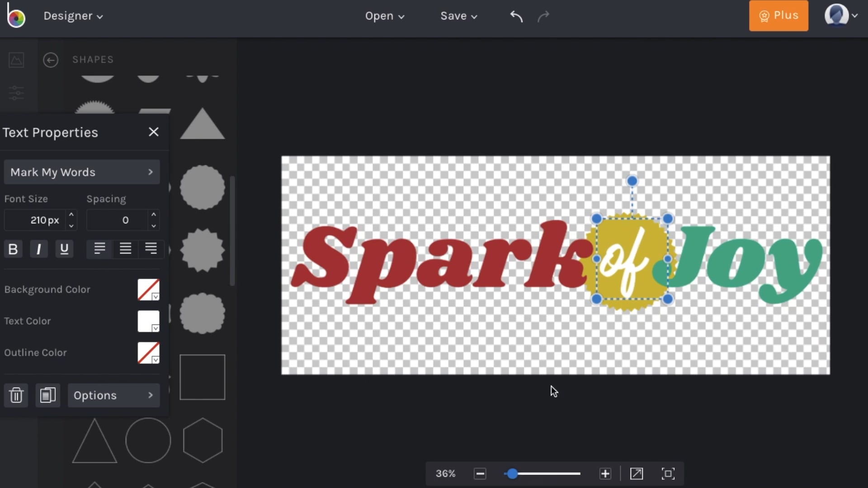Click the BeFunky logo icon

pyautogui.click(x=16, y=16)
